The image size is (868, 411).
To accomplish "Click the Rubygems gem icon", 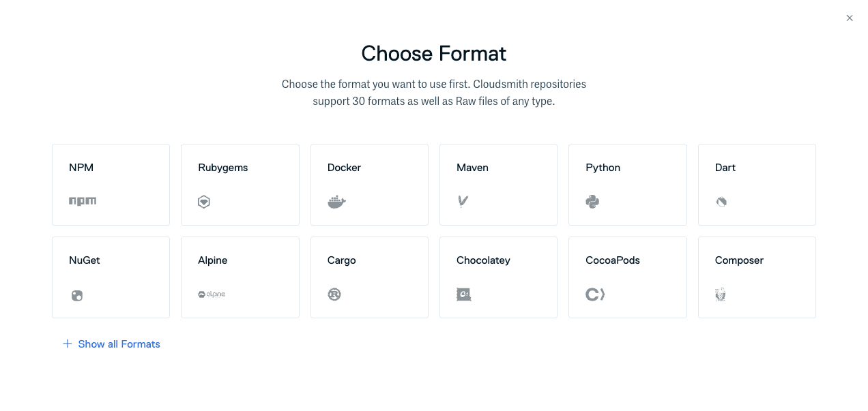I will tap(204, 202).
